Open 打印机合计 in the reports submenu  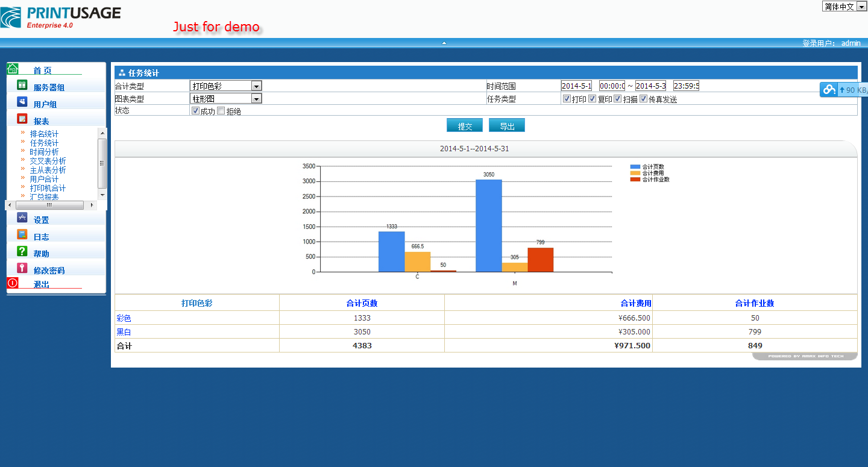(48, 188)
